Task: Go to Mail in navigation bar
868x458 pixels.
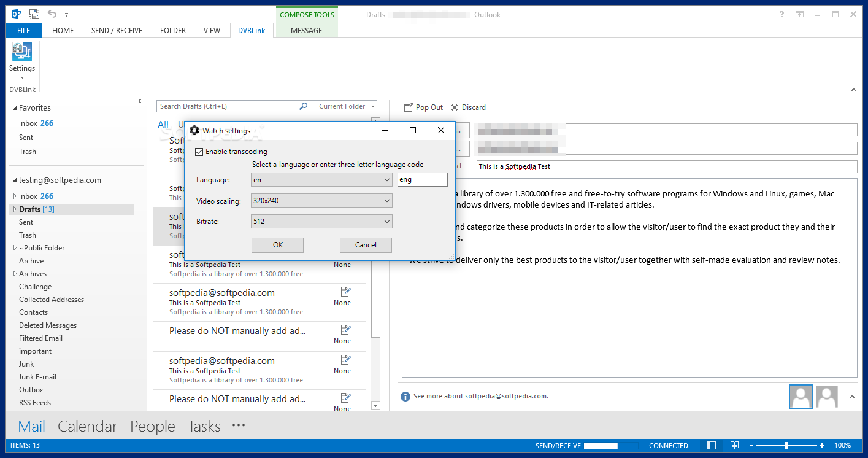Action: click(x=31, y=426)
